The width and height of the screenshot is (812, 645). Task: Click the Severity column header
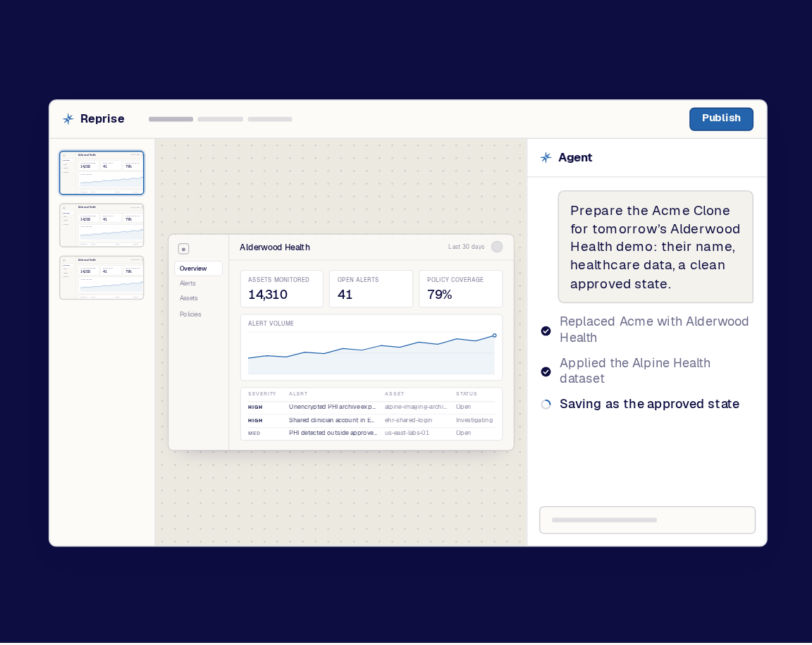point(262,394)
